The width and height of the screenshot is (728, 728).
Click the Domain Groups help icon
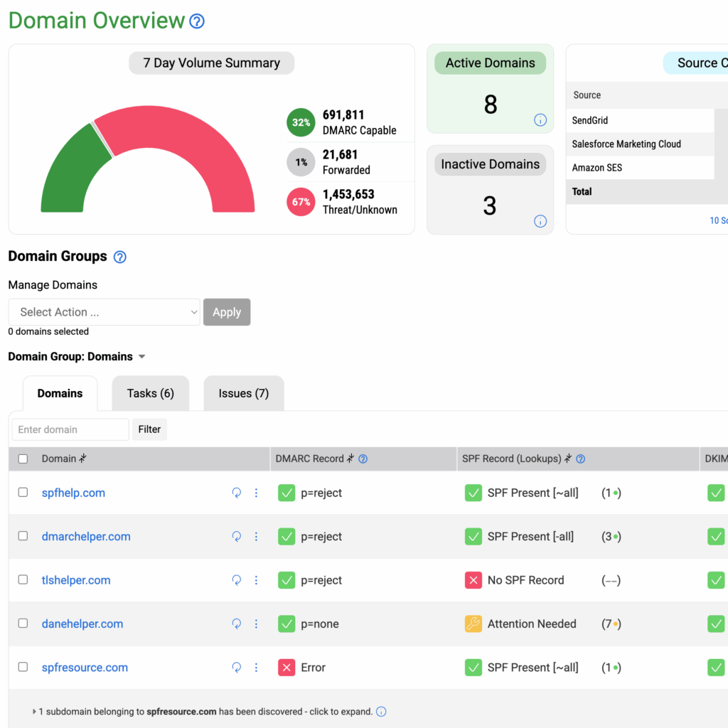tap(119, 257)
